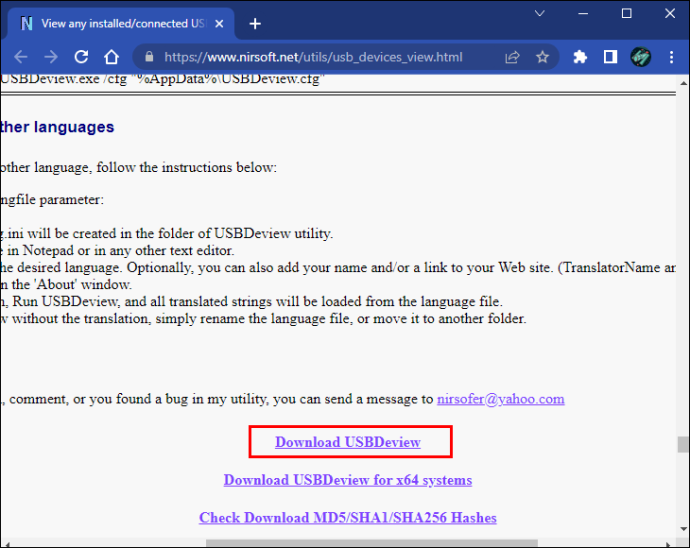Screen dimensions: 690x548
Task: Click the USBDeview.exe /cfg command text
Action: pyautogui.click(x=162, y=79)
